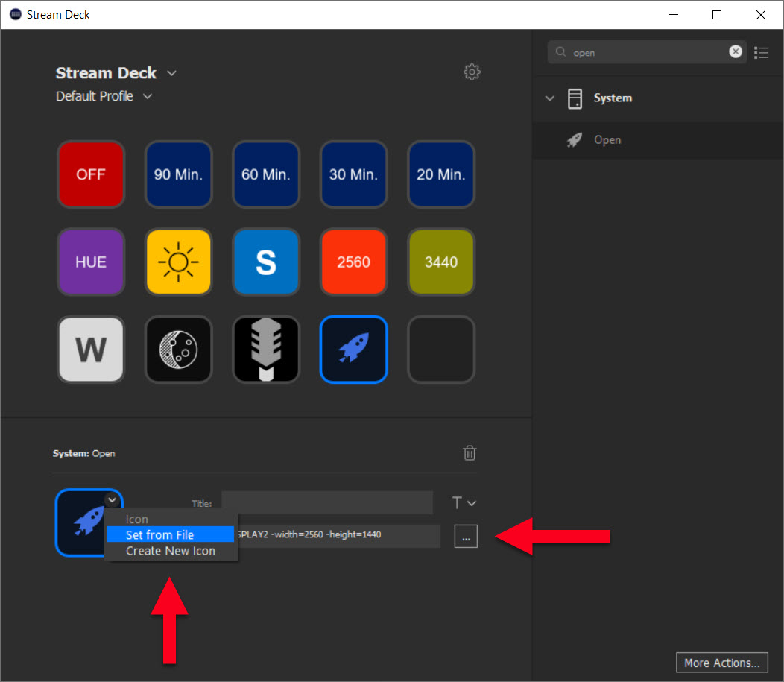Viewport: 784px width, 682px height.
Task: Select the Open action in System list
Action: [x=658, y=140]
